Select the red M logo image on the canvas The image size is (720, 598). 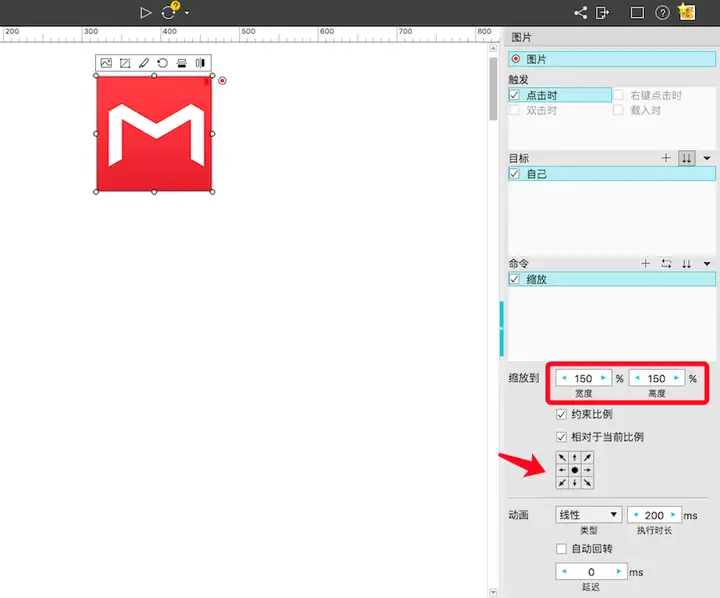[154, 134]
